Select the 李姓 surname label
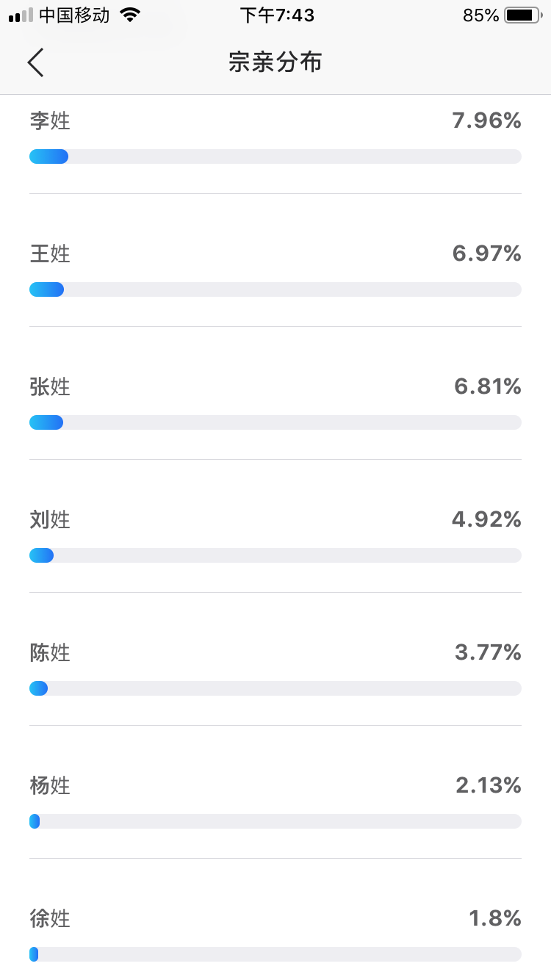Image resolution: width=551 pixels, height=980 pixels. [50, 120]
